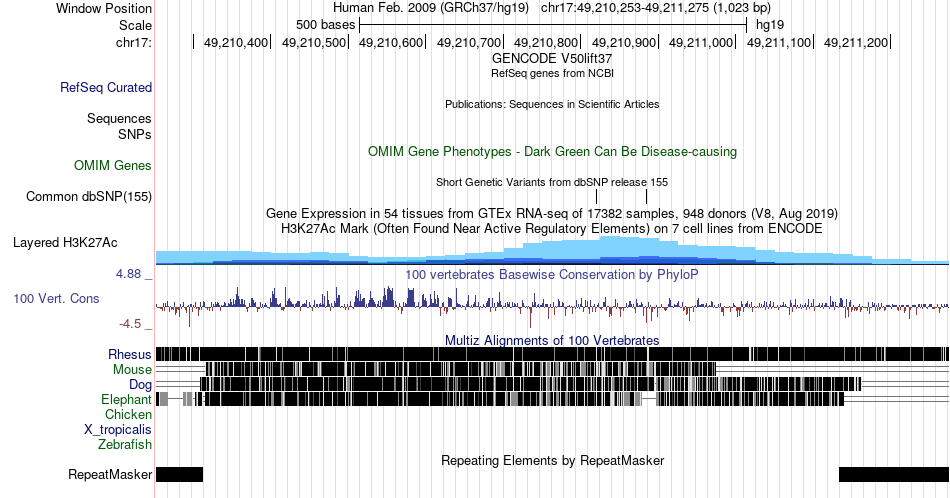Click the left RepeatMasker black block
The height and width of the screenshot is (498, 950).
(179, 474)
